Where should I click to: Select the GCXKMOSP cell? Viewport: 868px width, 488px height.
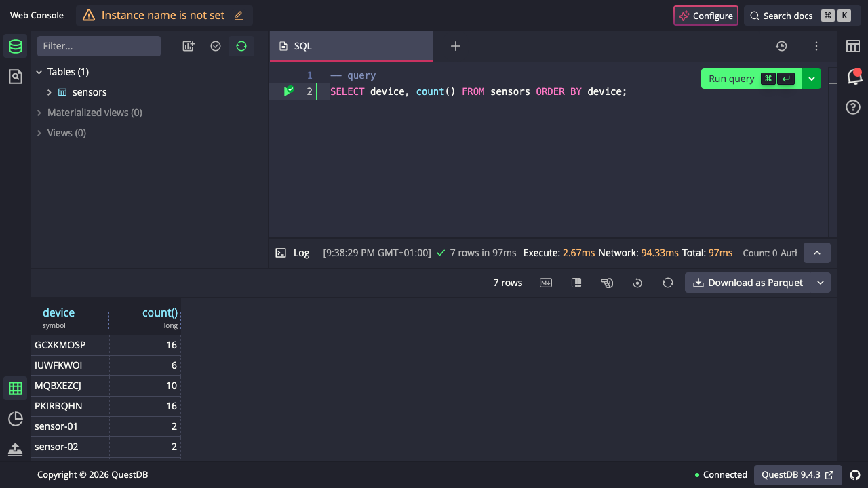pos(70,345)
